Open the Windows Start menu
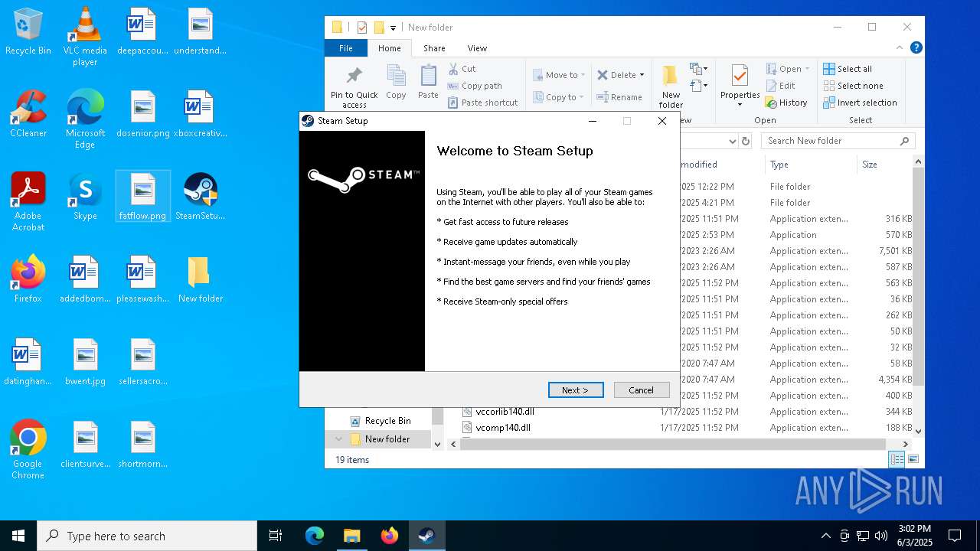The image size is (980, 551). tap(18, 536)
